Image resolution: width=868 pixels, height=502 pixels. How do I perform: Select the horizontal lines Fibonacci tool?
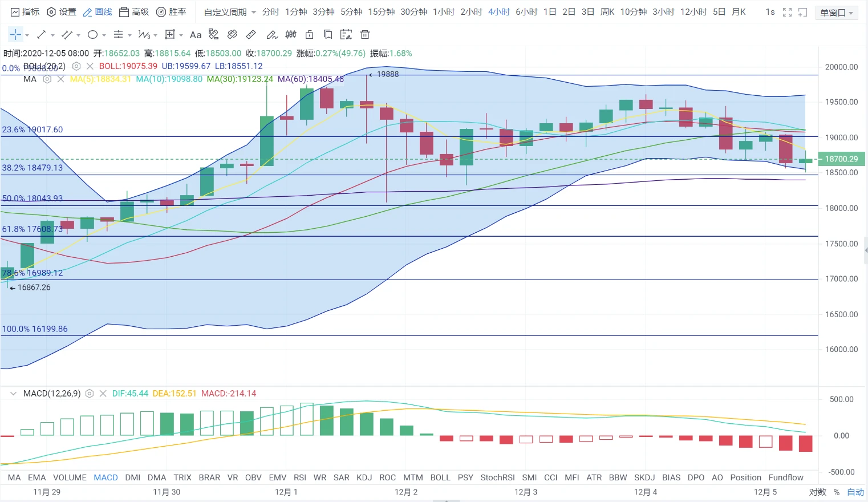[118, 35]
